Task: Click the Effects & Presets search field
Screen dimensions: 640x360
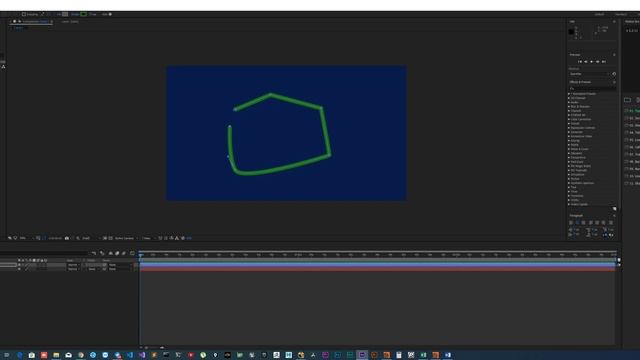Action: [592, 89]
